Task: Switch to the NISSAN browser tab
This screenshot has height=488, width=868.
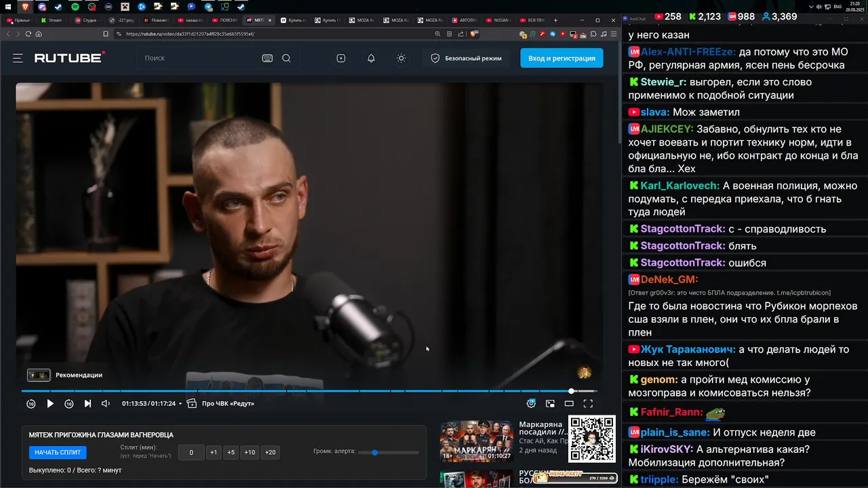Action: pyautogui.click(x=498, y=20)
